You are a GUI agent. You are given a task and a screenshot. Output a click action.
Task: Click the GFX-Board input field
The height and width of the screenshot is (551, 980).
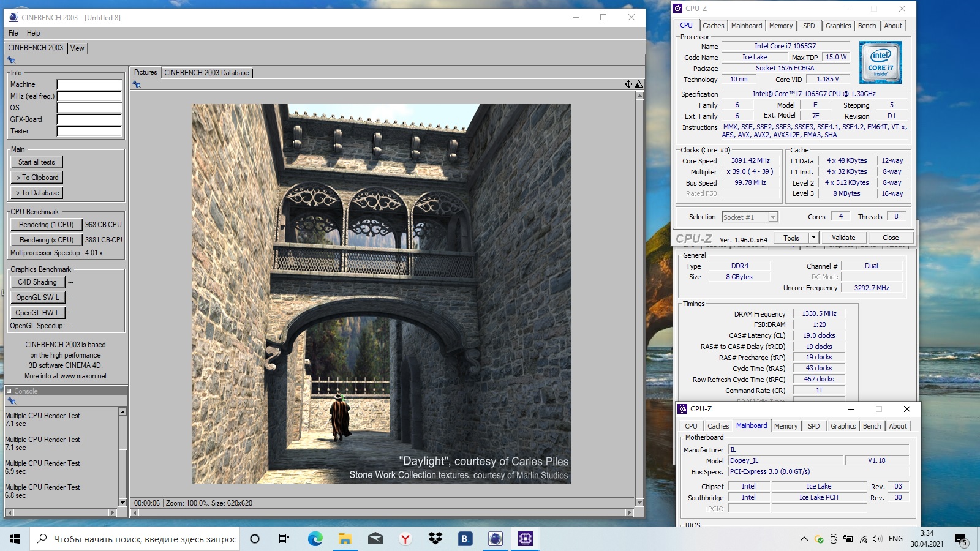coord(89,119)
